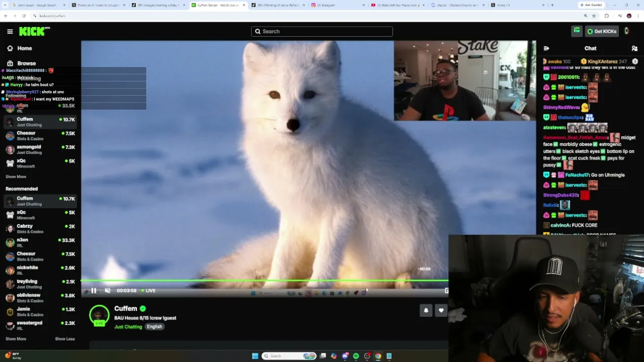The height and width of the screenshot is (362, 644).
Task: Focus the Kick Search field
Action: coord(322,31)
